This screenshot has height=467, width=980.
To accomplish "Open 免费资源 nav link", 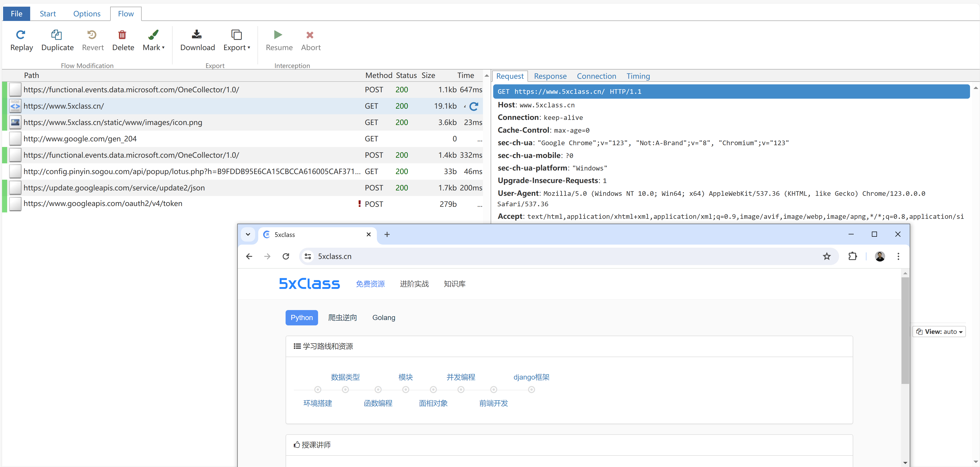I will tap(370, 284).
